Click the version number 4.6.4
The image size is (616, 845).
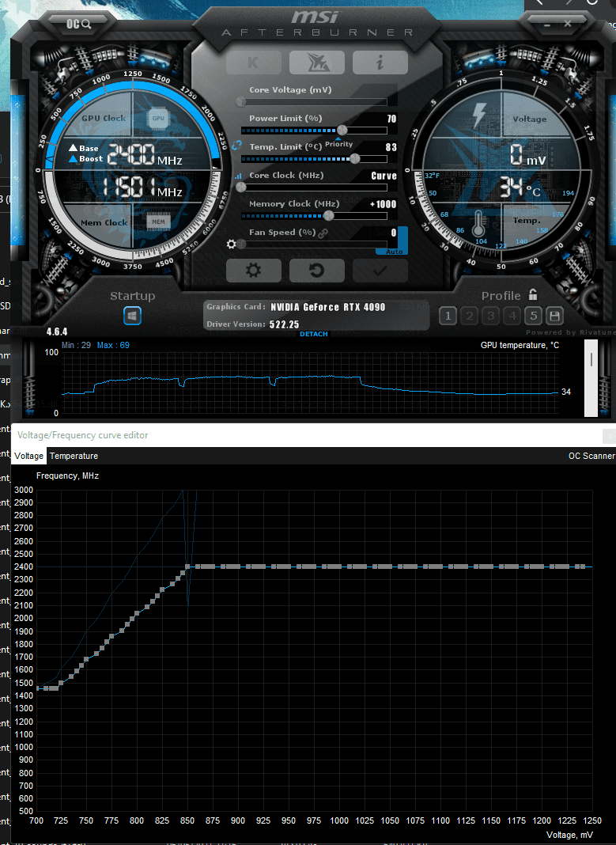click(x=57, y=332)
